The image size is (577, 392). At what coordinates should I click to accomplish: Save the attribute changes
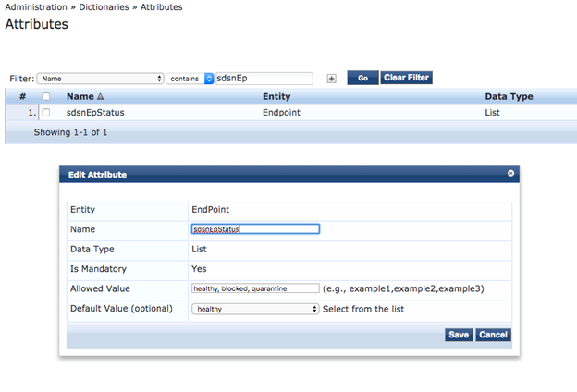coord(458,335)
